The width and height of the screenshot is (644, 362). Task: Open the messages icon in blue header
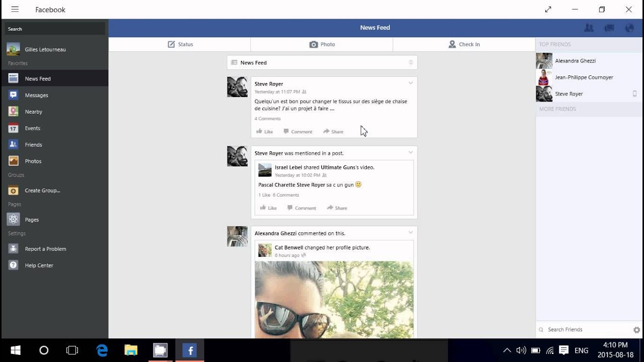609,28
